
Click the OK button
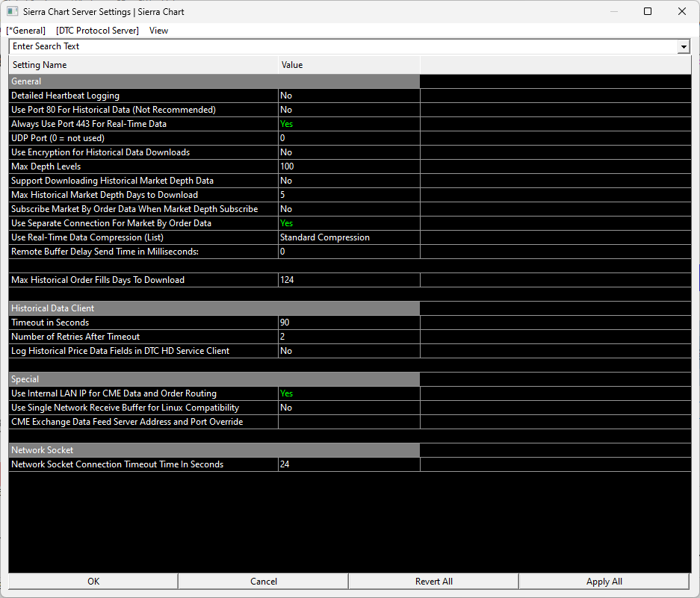click(x=93, y=582)
